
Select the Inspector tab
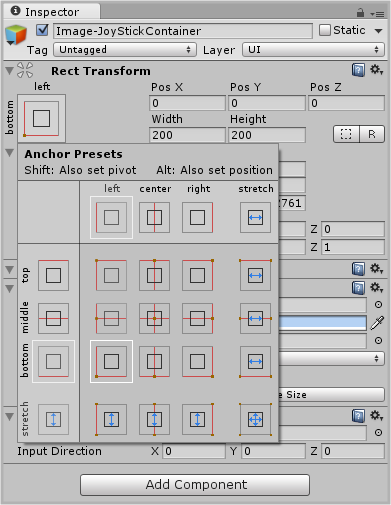click(52, 12)
